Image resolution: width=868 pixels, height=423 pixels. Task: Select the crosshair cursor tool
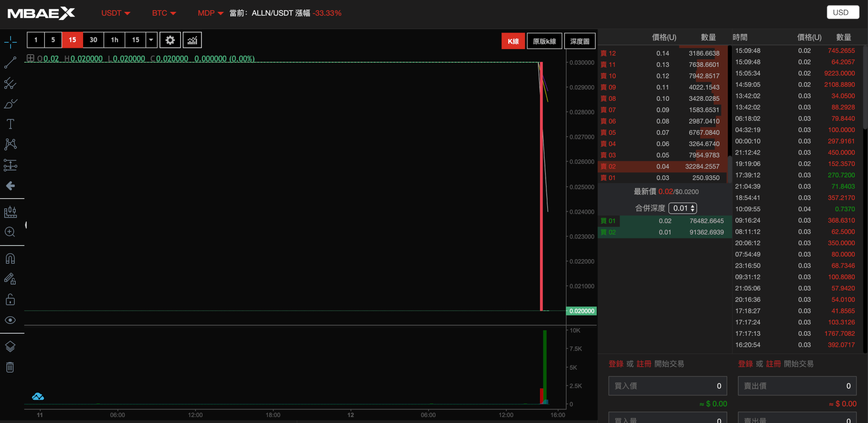[10, 42]
